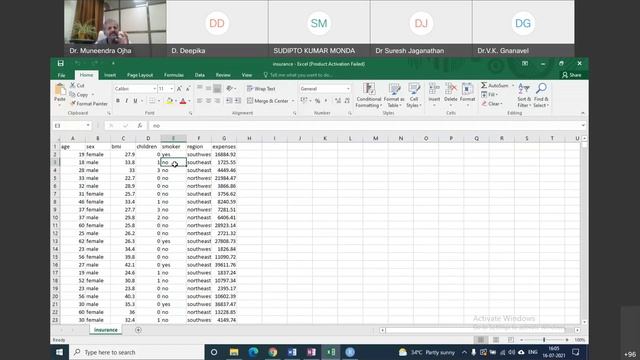
Task: Switch to the Review tab
Action: [x=223, y=75]
